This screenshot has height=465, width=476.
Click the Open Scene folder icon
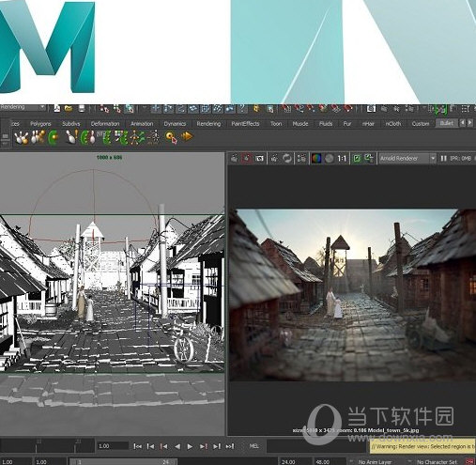coord(69,108)
